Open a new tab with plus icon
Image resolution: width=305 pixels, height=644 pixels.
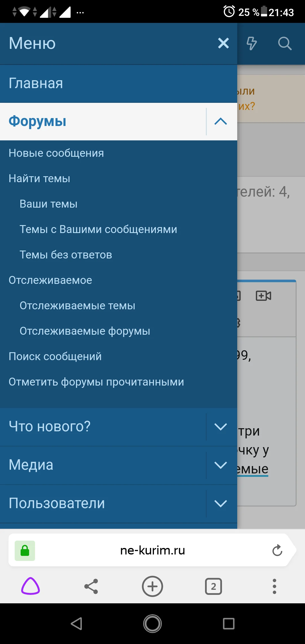coord(152,587)
